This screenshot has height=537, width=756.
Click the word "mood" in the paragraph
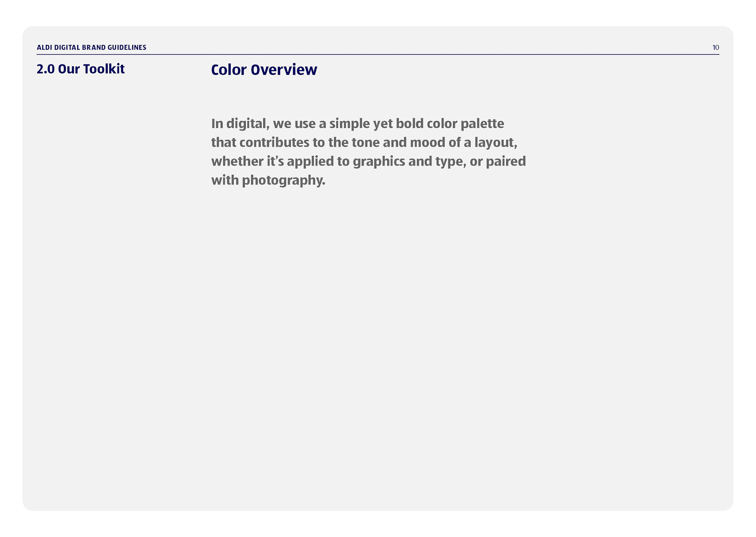click(x=427, y=142)
